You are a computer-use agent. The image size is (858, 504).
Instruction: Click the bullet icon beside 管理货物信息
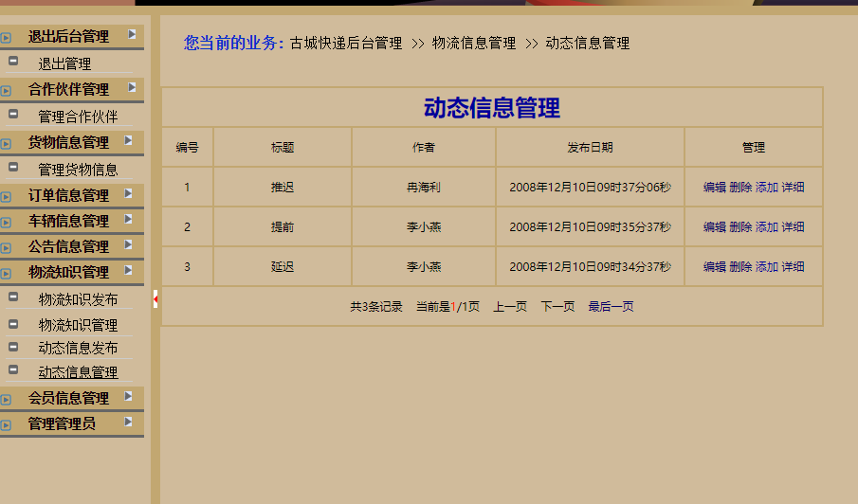(13, 168)
